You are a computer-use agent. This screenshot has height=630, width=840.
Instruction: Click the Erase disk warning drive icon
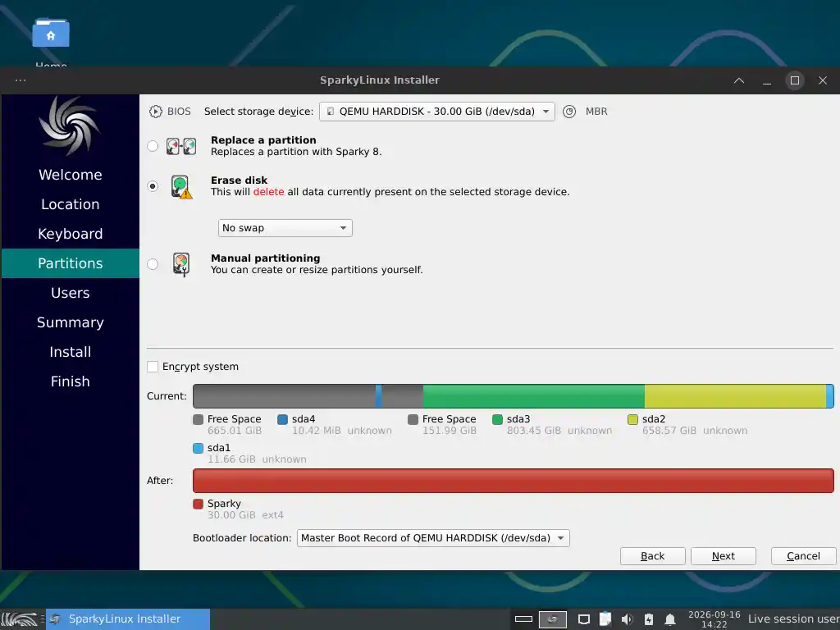click(181, 187)
